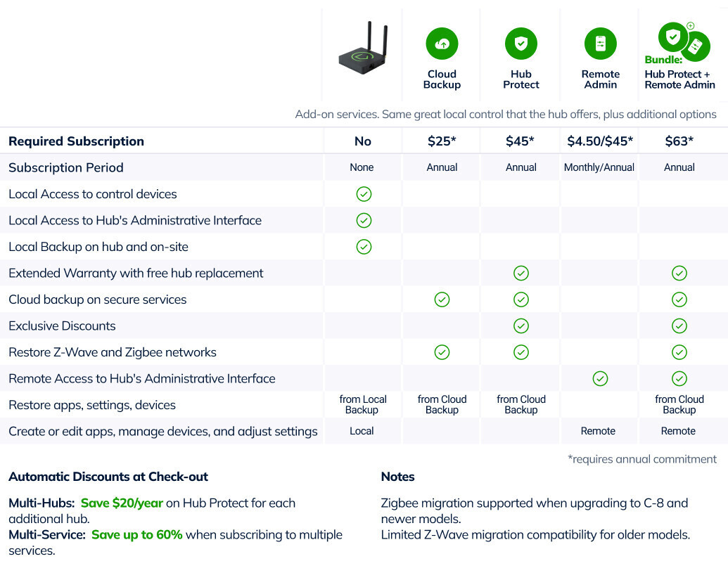Click the $25* Cloud Backup price
Screen dimensions: 728x573
click(x=442, y=141)
